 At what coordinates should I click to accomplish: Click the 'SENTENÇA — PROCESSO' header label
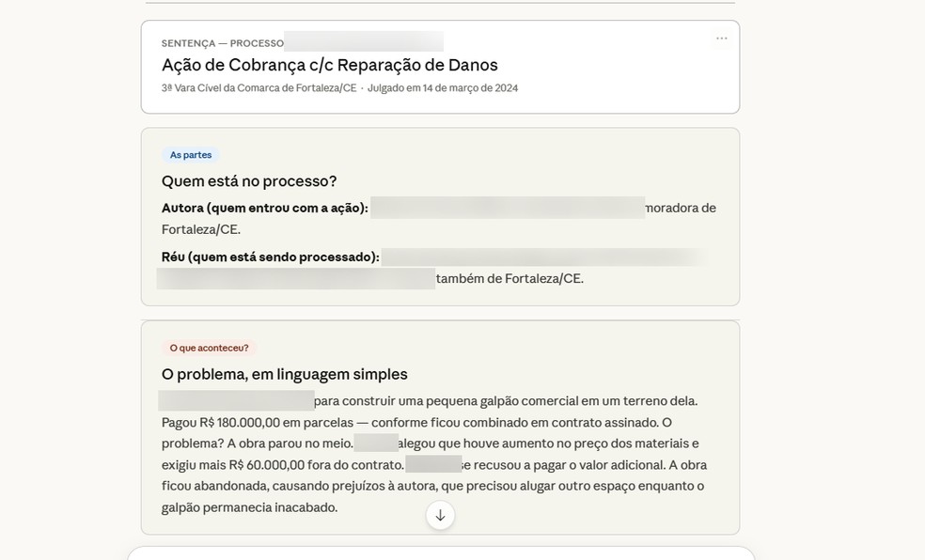click(221, 42)
